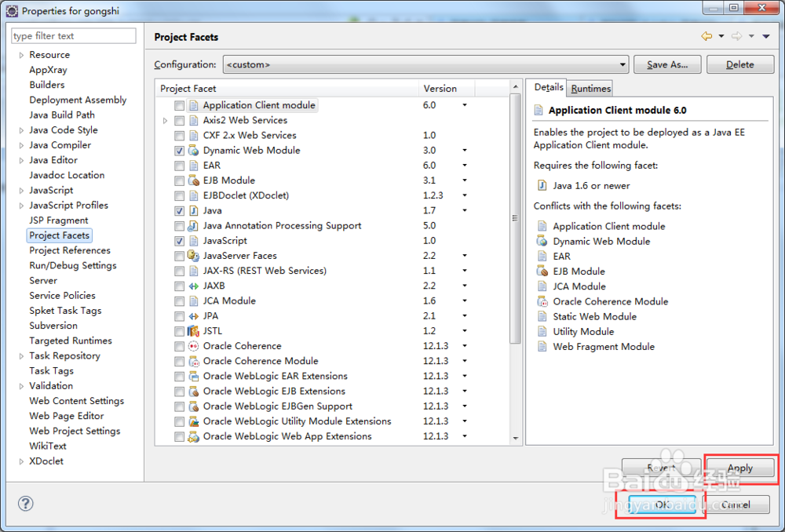Expand the Resource tree node
Viewport: 785px width, 532px height.
(21, 55)
